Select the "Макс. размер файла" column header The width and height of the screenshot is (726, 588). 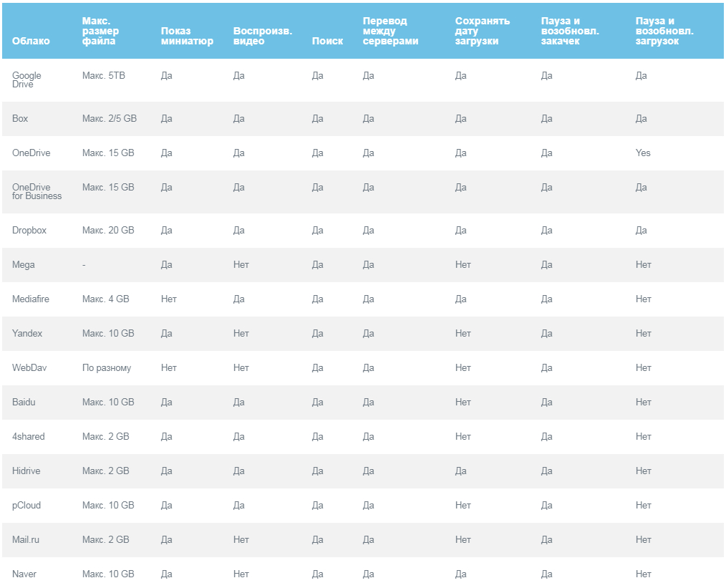click(100, 31)
